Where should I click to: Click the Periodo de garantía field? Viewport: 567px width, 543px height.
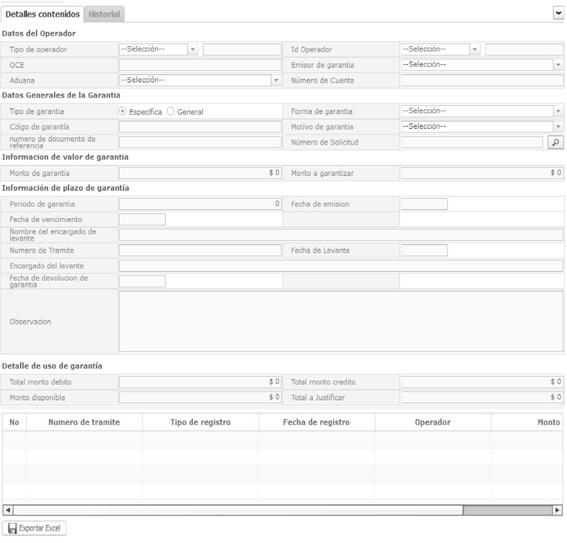pos(200,204)
